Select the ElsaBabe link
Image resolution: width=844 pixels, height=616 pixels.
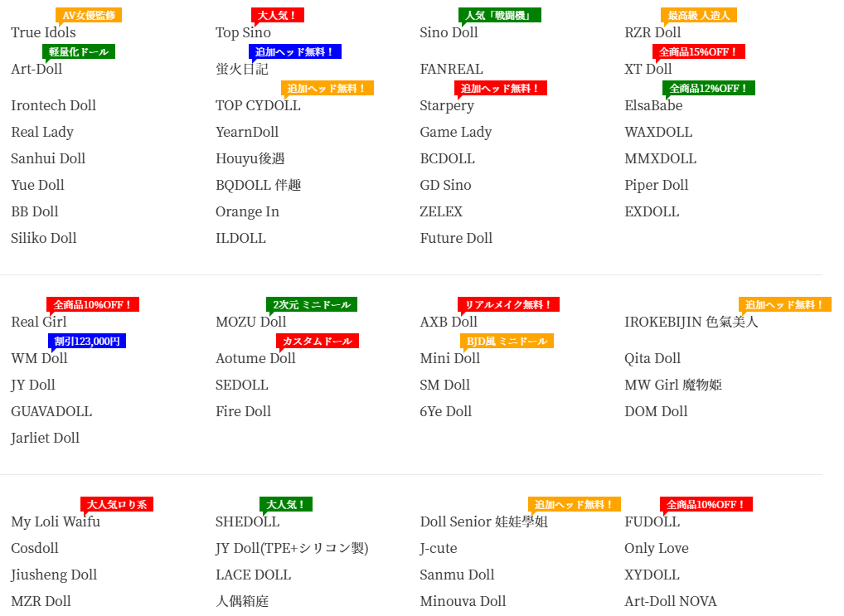(x=653, y=105)
